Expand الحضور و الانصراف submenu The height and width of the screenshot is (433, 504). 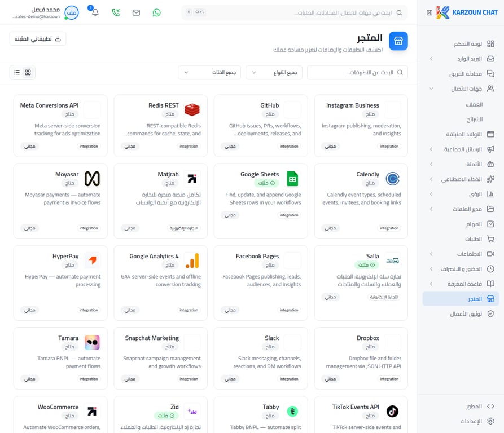[x=431, y=269]
